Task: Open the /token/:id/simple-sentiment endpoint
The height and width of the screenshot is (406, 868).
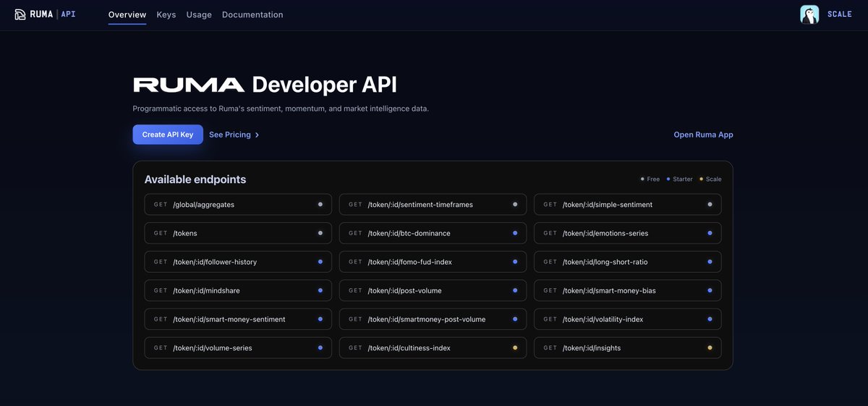Action: coord(628,205)
